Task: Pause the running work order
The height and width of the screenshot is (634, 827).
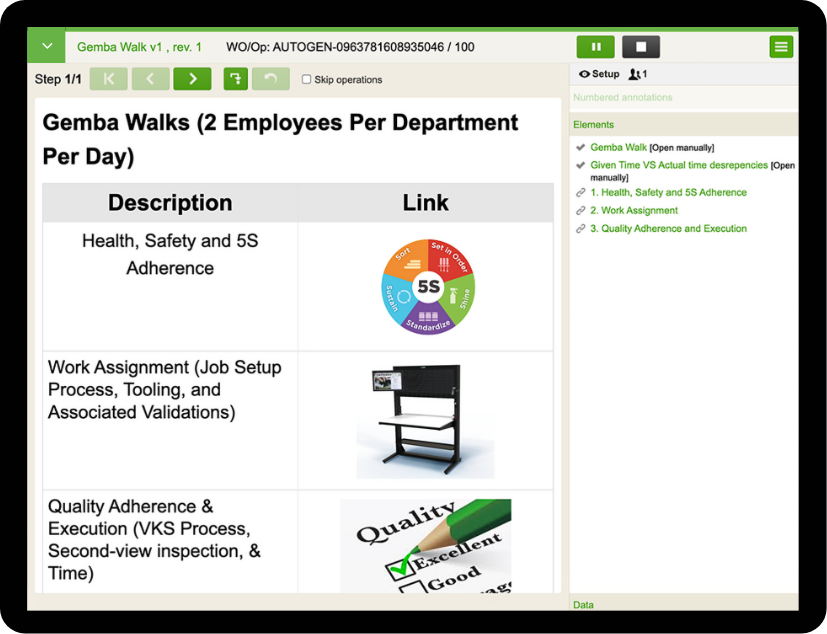Action: (596, 47)
